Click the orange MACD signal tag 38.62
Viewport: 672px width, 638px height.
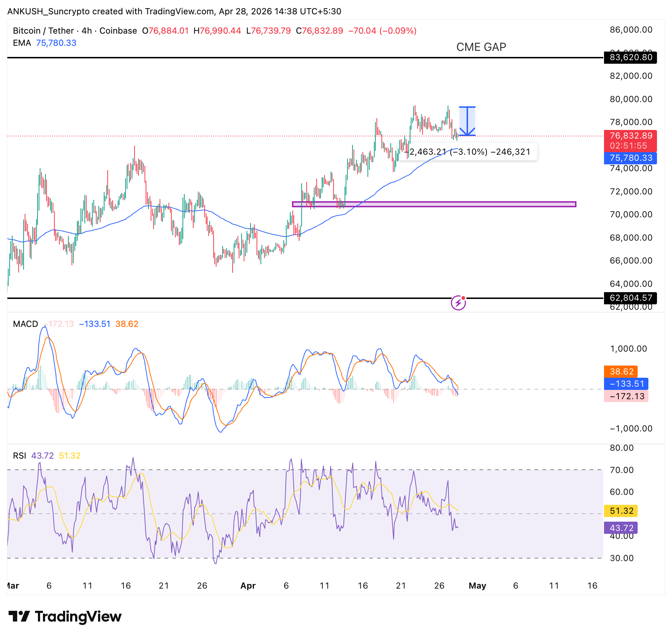tap(621, 372)
